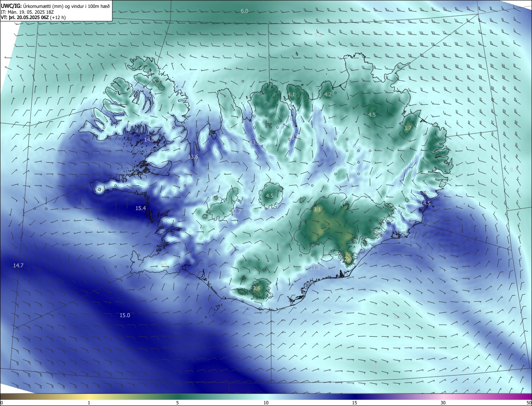
Task: Click the title "Úrkomumætti (mm) og vindur í 100m hæð"
Action: coord(66,6)
